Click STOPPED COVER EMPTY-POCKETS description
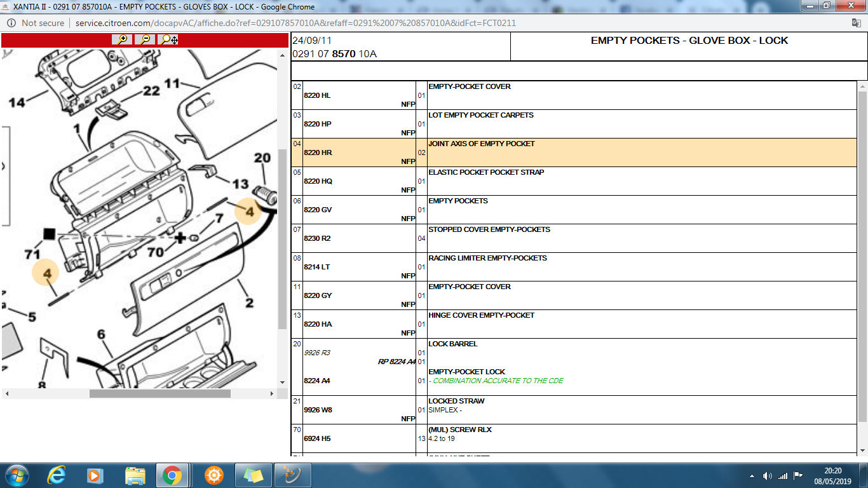This screenshot has width=868, height=488. click(489, 229)
